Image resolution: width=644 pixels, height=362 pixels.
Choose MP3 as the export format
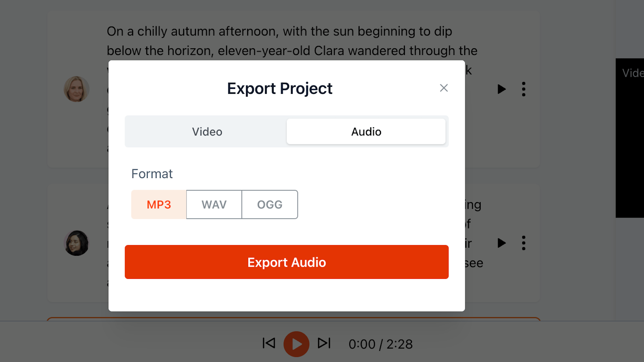(159, 204)
